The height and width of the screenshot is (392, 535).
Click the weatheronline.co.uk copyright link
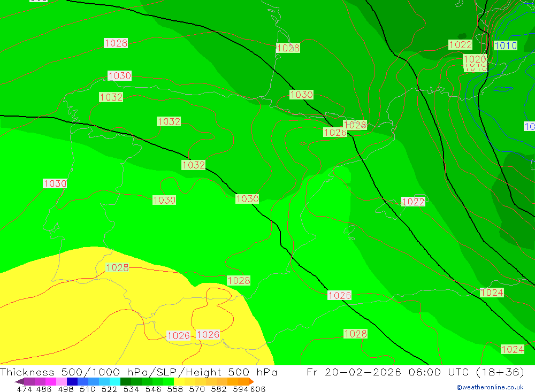tap(490, 387)
